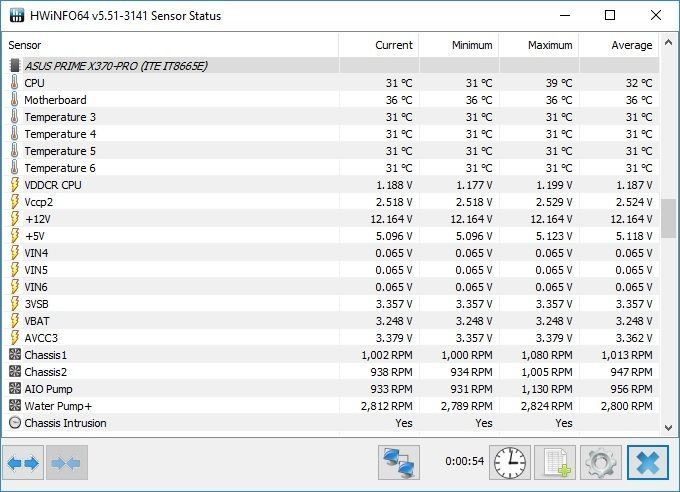Click the CPU maximum value 39 °C
This screenshot has height=492, width=680.
click(x=559, y=82)
